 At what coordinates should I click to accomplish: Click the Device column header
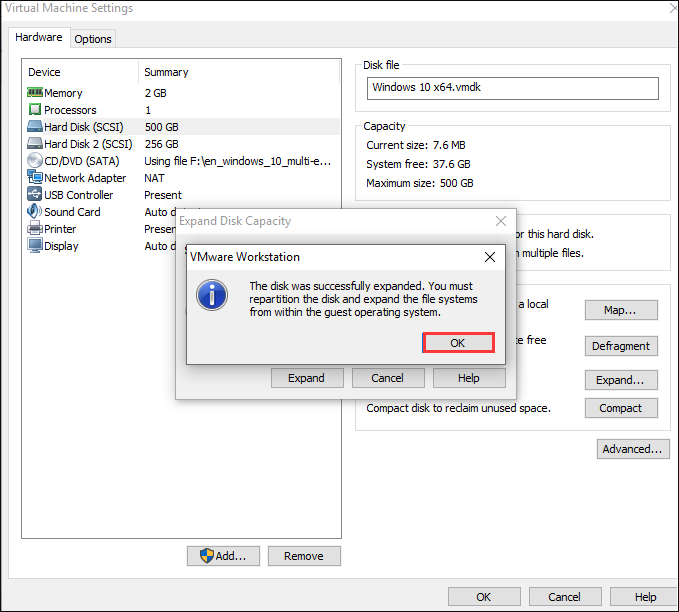(44, 72)
